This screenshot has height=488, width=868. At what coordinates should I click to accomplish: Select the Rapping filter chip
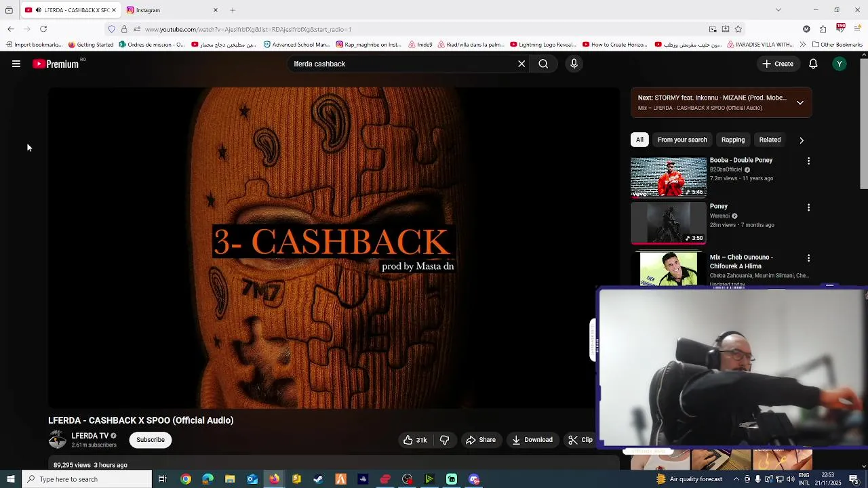(733, 140)
